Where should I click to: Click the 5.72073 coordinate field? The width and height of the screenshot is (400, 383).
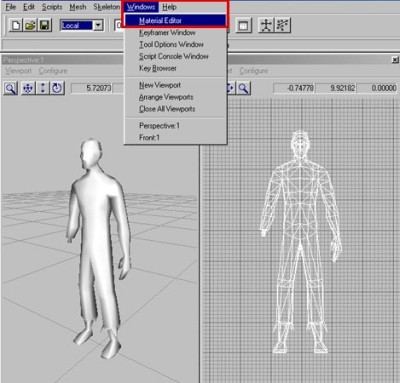[92, 88]
